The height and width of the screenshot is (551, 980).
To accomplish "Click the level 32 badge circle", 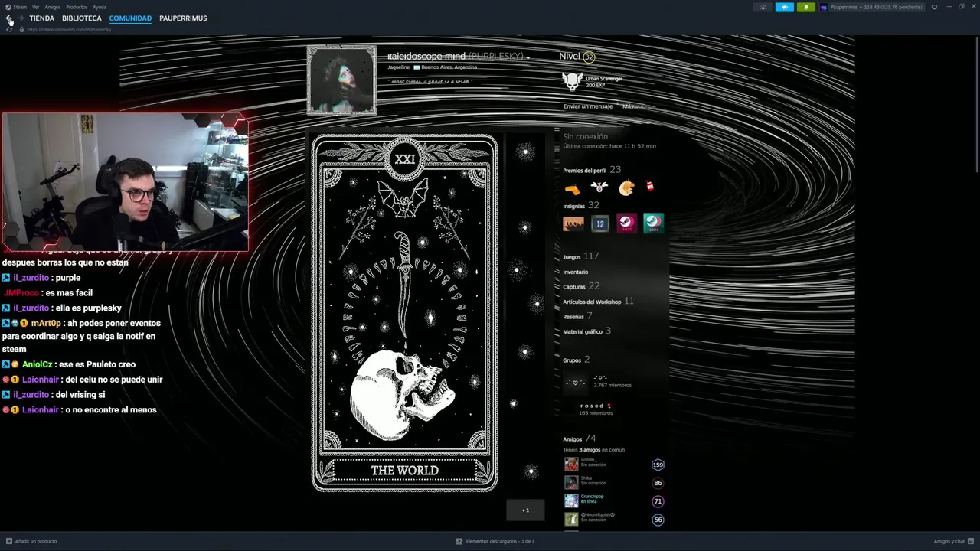I will pyautogui.click(x=588, y=57).
